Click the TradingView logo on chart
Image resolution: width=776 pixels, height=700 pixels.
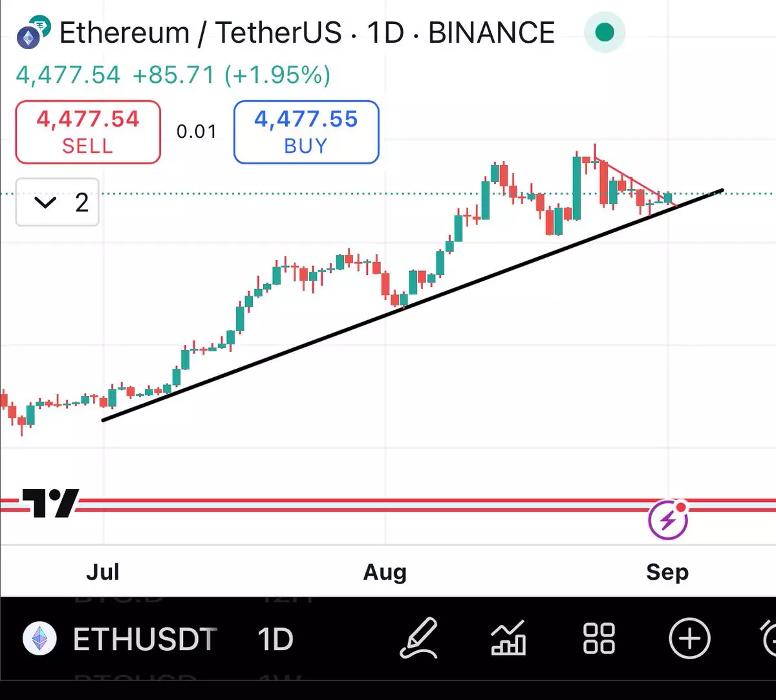(50, 503)
